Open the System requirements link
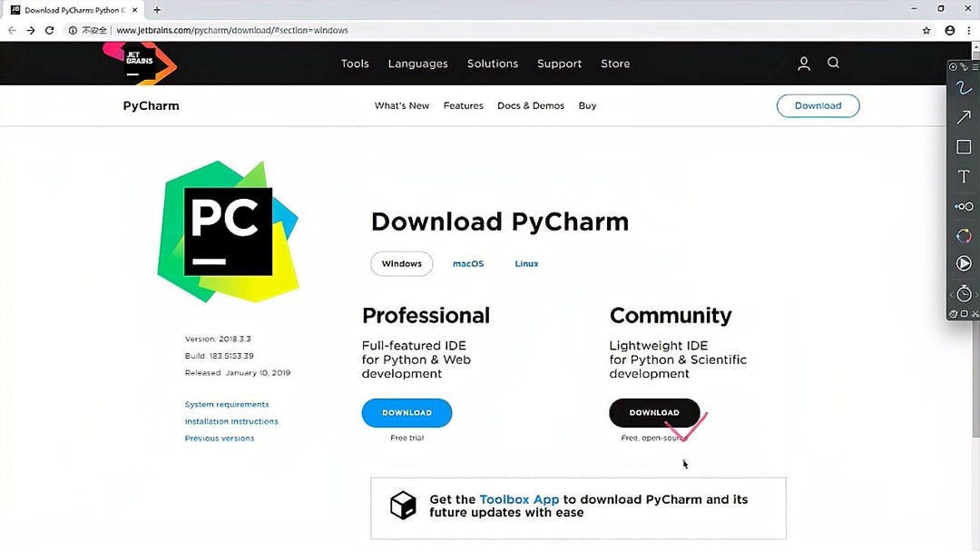The height and width of the screenshot is (552, 980). click(226, 404)
